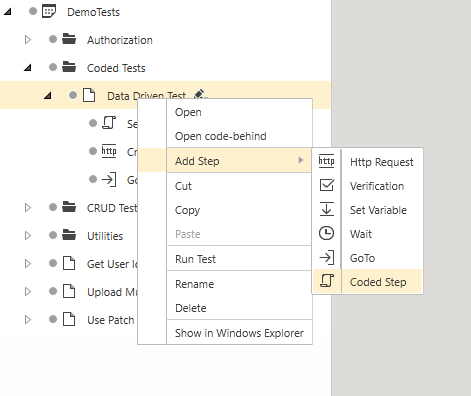
Task: Click the CRUD Tests folder icon
Action: click(69, 207)
